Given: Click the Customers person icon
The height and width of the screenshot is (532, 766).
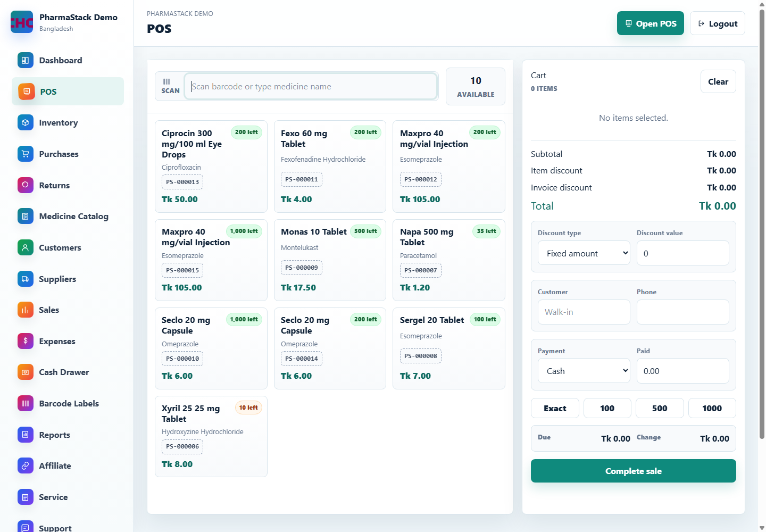Looking at the screenshot, I should click(x=25, y=247).
